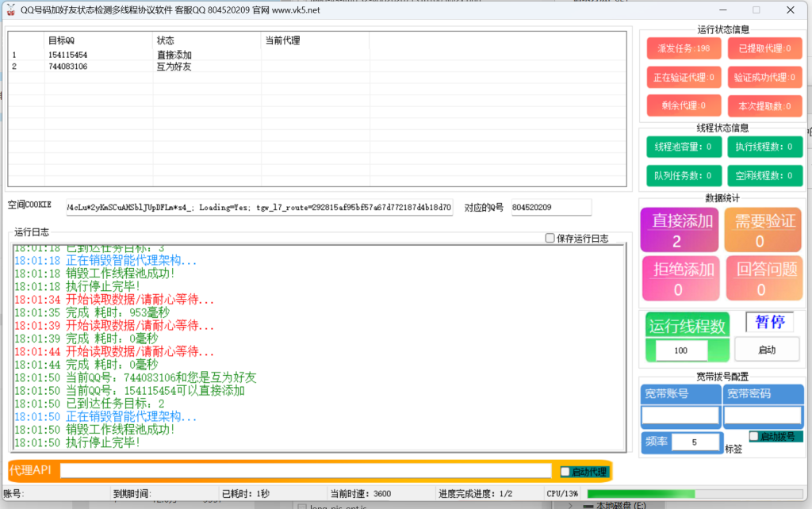Click the 已提取代理:0 status button
Screen dimensions: 812x509
(x=765, y=48)
